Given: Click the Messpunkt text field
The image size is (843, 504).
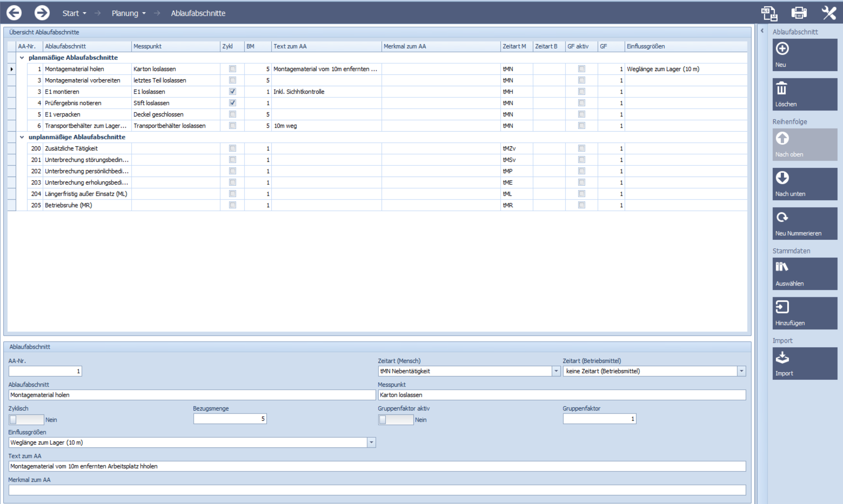Looking at the screenshot, I should 562,395.
